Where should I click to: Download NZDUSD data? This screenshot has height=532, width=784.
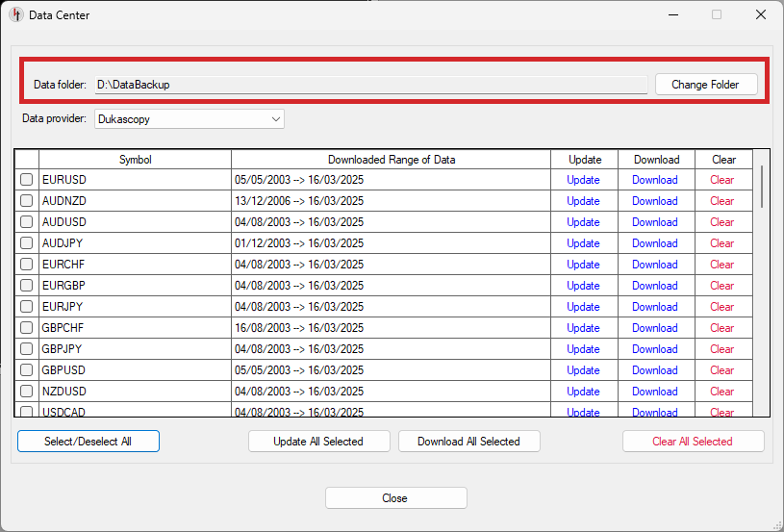point(655,391)
